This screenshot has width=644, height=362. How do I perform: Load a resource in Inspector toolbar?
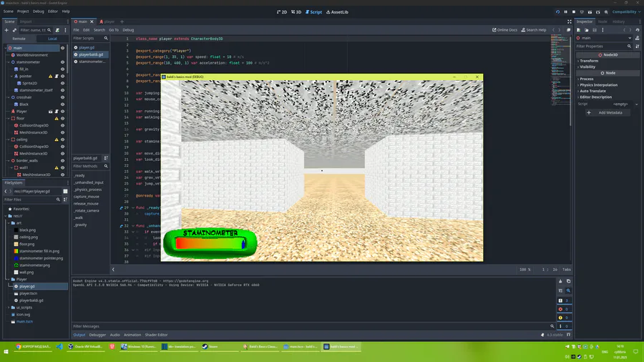(587, 30)
